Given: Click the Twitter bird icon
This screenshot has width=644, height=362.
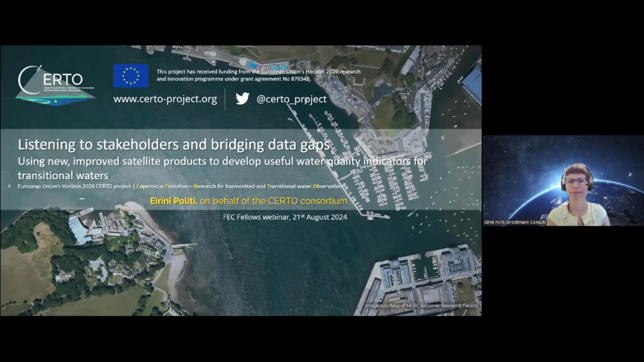Looking at the screenshot, I should tap(242, 99).
